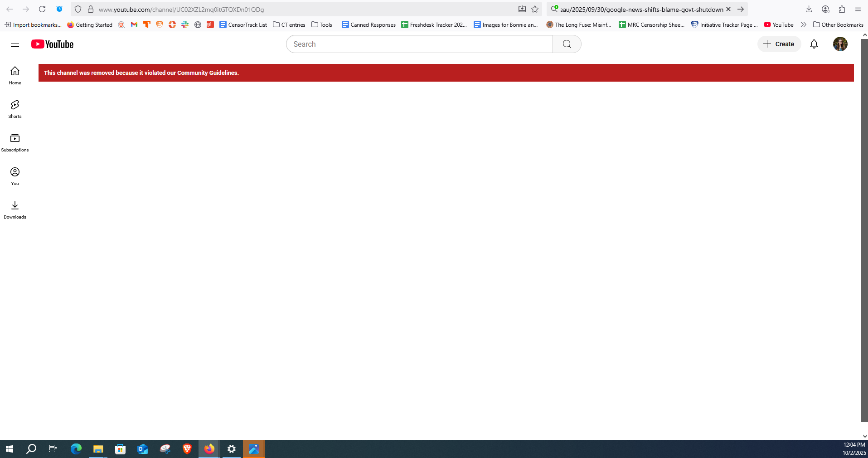
Task: Open the Home sidebar item
Action: 15,75
